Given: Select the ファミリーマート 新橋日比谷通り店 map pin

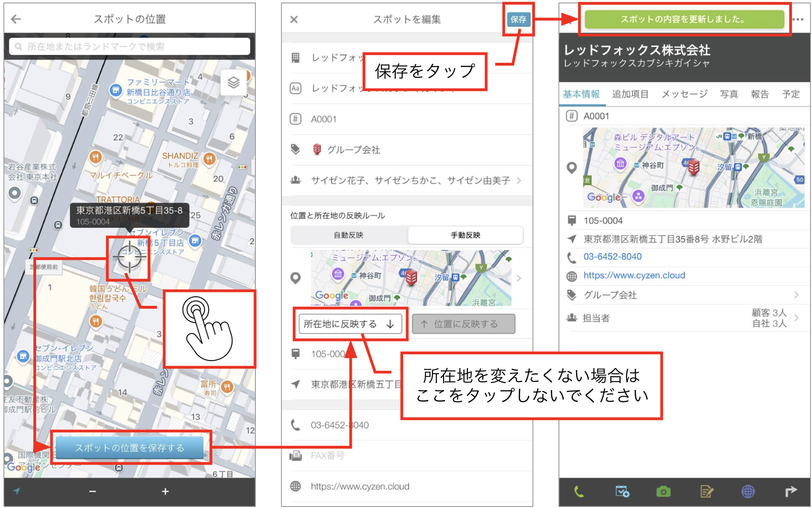Looking at the screenshot, I should (x=116, y=89).
